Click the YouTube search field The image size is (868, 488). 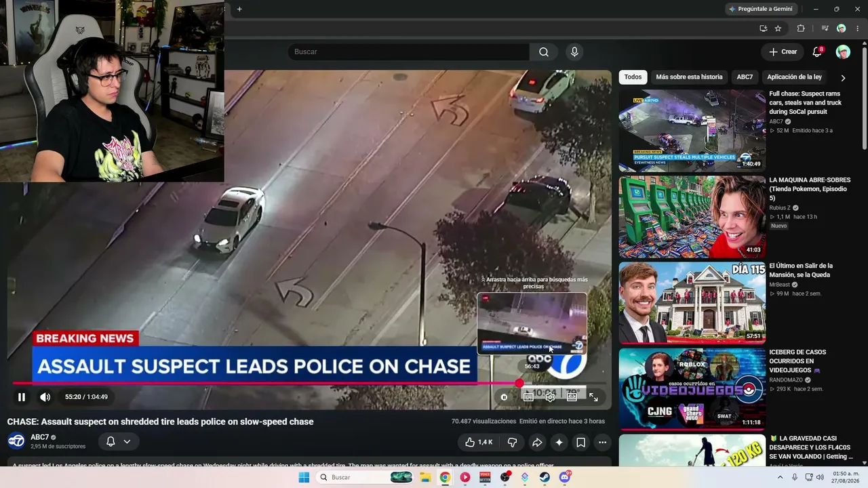click(x=409, y=52)
